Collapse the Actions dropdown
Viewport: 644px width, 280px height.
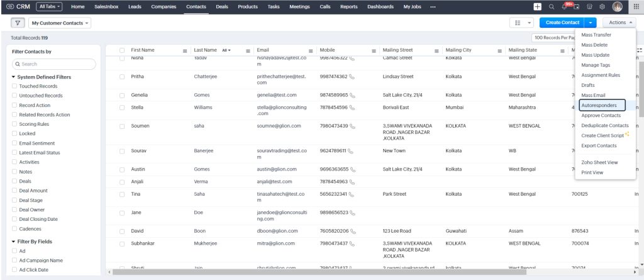(x=619, y=23)
